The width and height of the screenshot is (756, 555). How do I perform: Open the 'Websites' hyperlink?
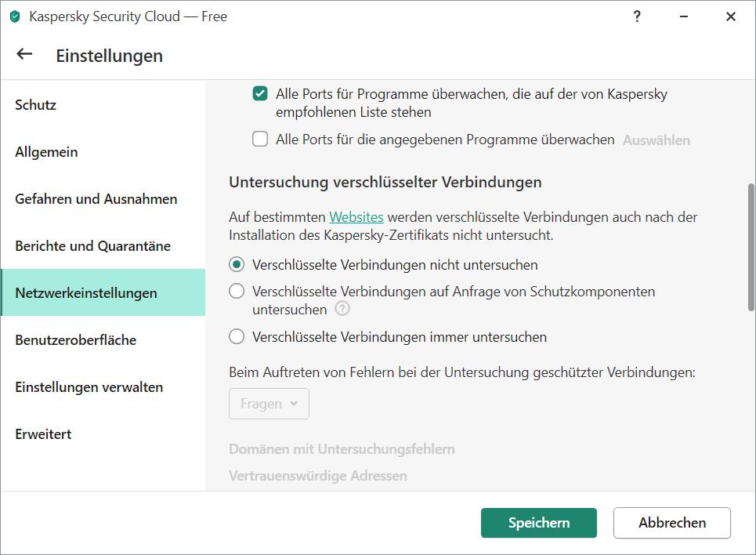[x=356, y=217]
